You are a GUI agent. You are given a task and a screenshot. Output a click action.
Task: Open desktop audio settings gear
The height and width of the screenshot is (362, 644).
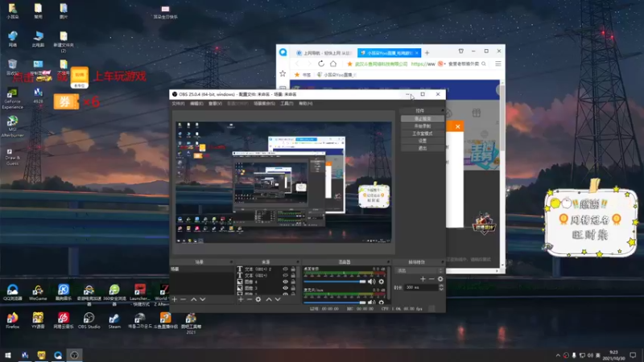click(x=381, y=282)
